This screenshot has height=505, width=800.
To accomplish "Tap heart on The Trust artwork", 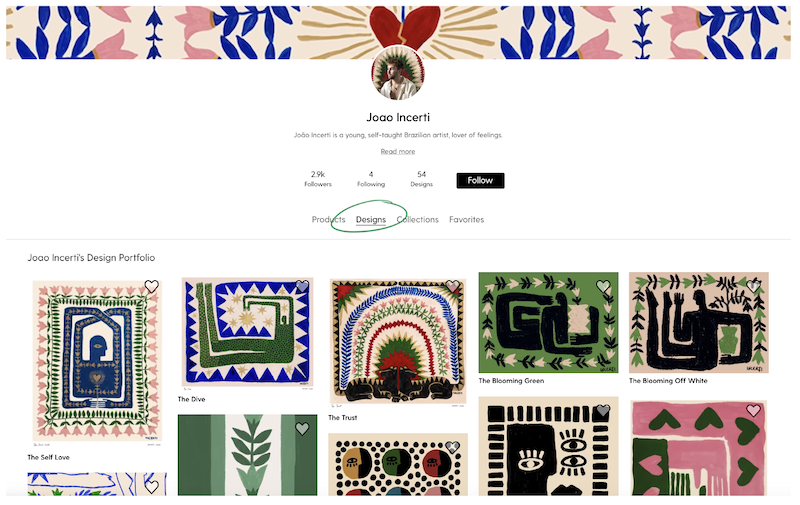I will coord(453,286).
